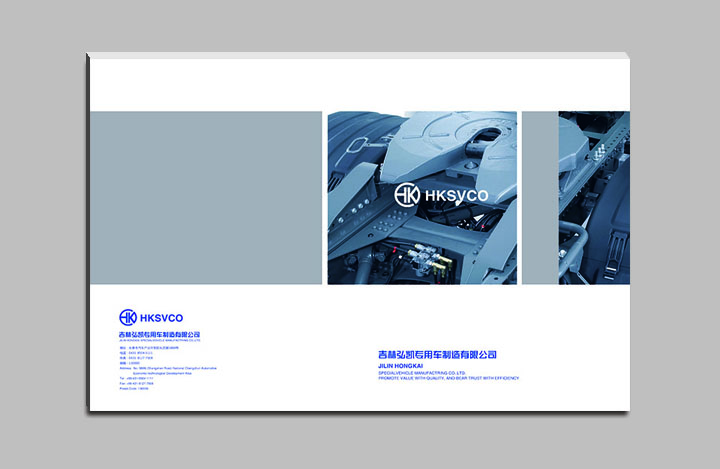Screen dimensions: 720x469
Task: Click the white gap between center and right photos
Action: pos(519,197)
